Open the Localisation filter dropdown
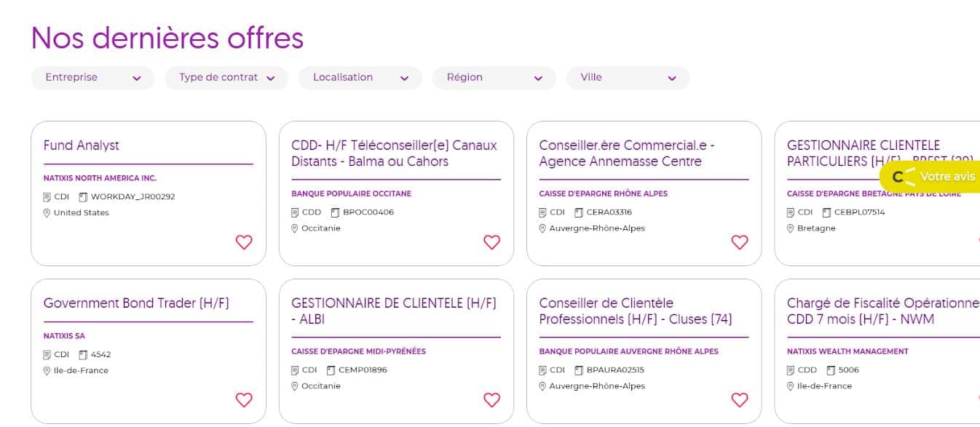 click(x=360, y=78)
